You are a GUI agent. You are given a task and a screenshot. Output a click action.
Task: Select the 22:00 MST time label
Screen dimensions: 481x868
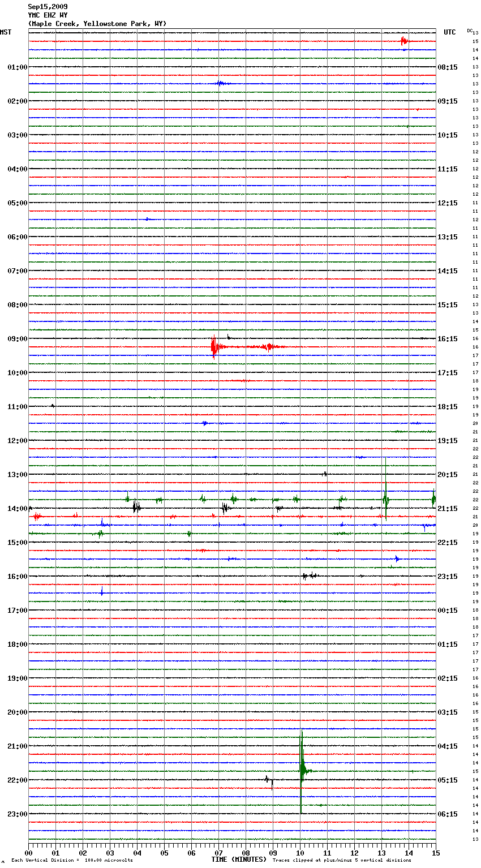pyautogui.click(x=17, y=780)
